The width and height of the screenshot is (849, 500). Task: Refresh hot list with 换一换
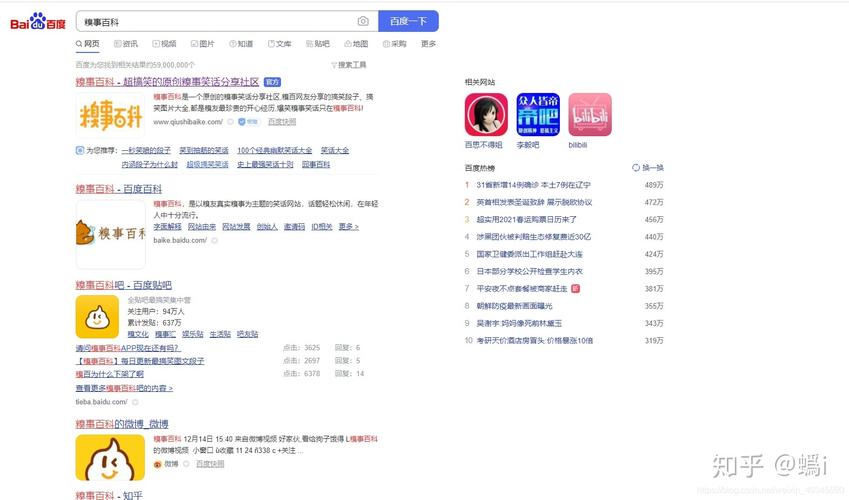tap(648, 168)
